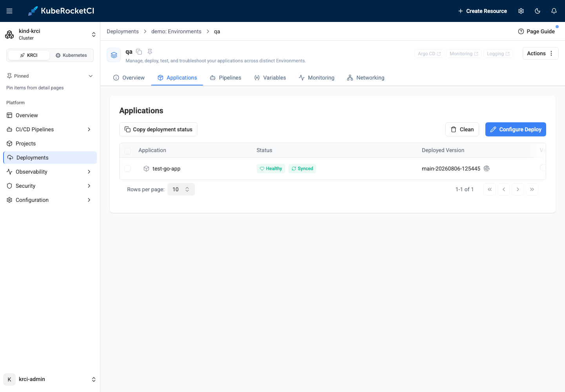
Task: Click the Overview sidebar icon
Action: (x=9, y=115)
